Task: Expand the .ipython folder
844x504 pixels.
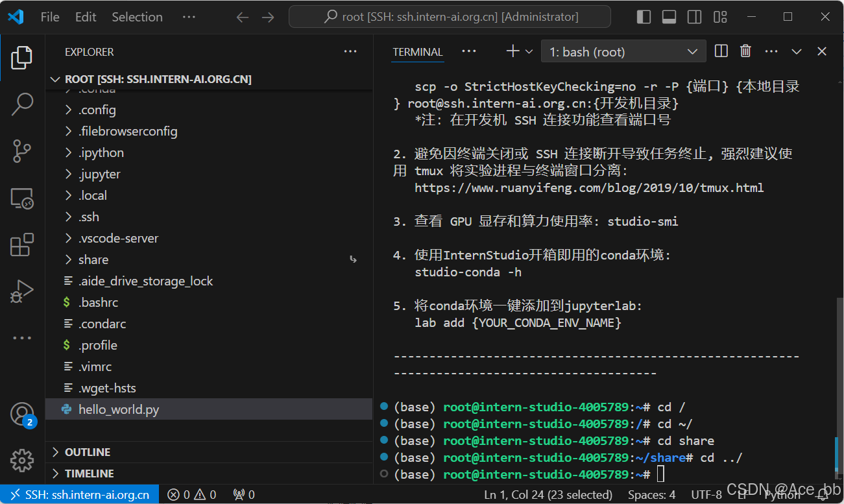Action: tap(209, 152)
